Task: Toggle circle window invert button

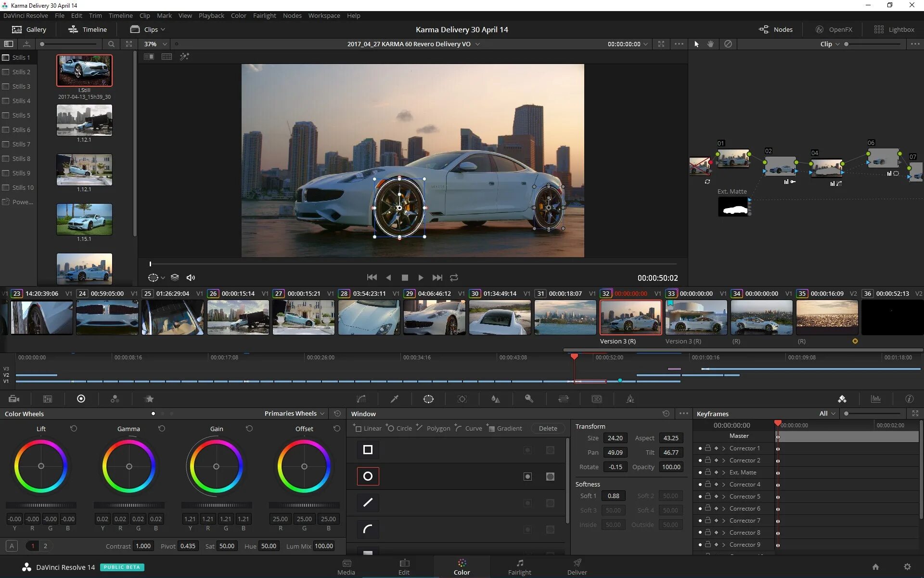Action: [x=527, y=476]
